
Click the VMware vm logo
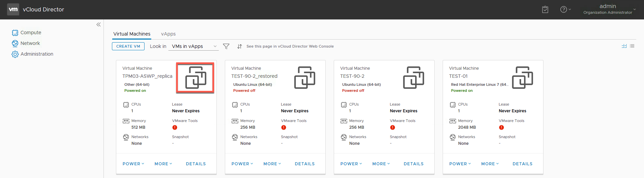coord(13,9)
